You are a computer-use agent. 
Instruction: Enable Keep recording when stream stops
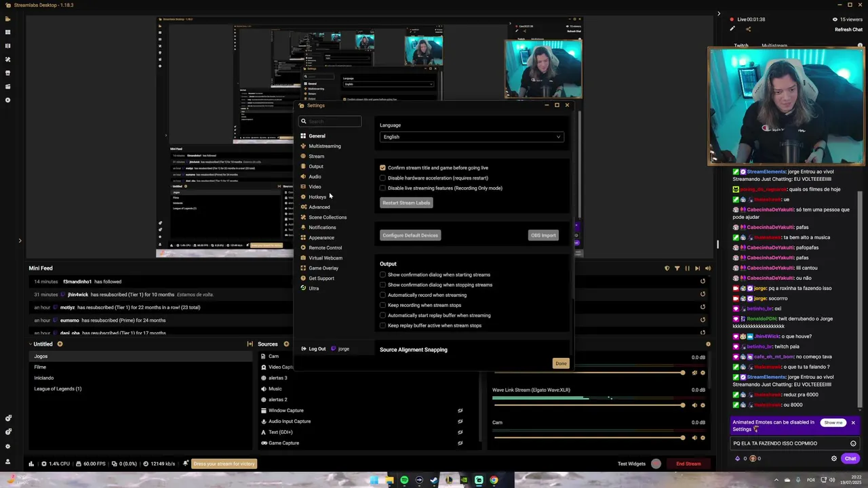coord(382,305)
